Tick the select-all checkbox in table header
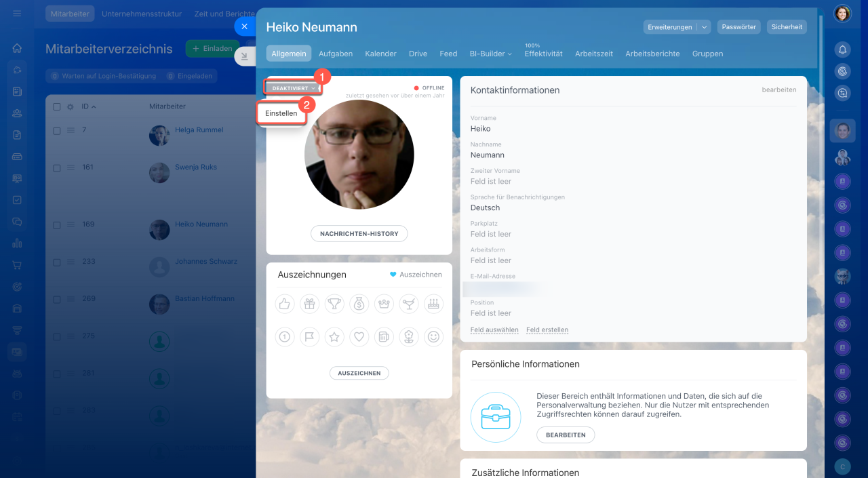Viewport: 868px width, 478px height. [57, 106]
